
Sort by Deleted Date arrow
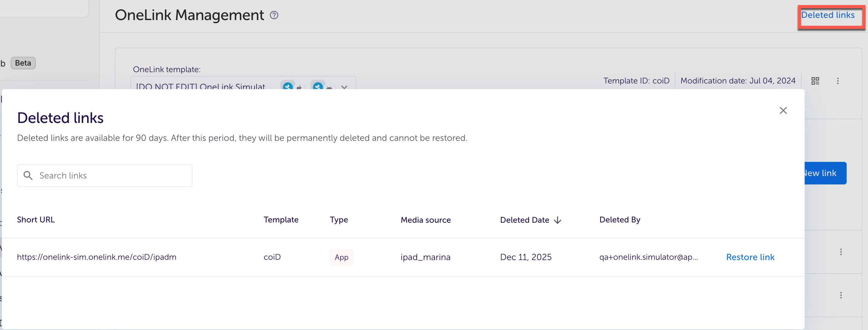558,220
